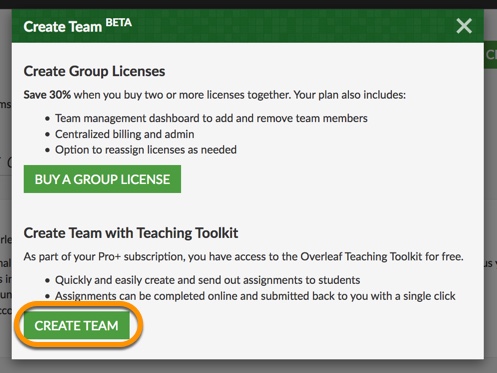
Task: Click the Centralized billing and admin bullet
Action: coord(125,134)
